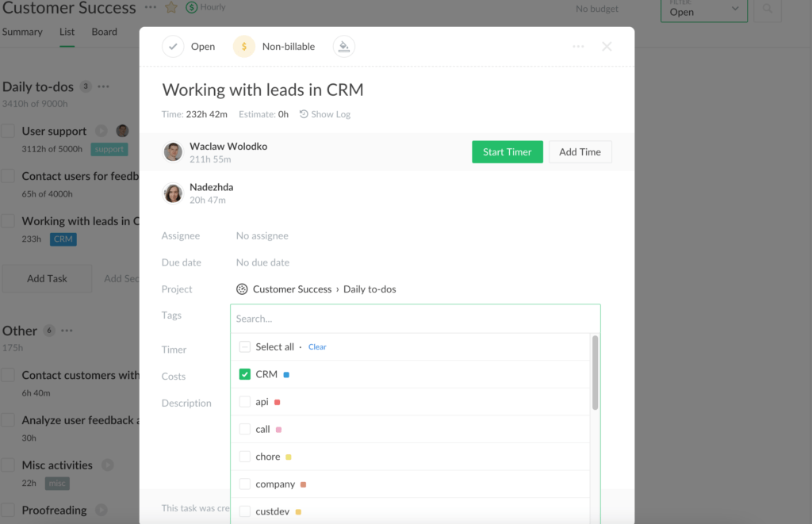This screenshot has width=812, height=524.
Task: Check the api tag checkbox
Action: (x=245, y=401)
